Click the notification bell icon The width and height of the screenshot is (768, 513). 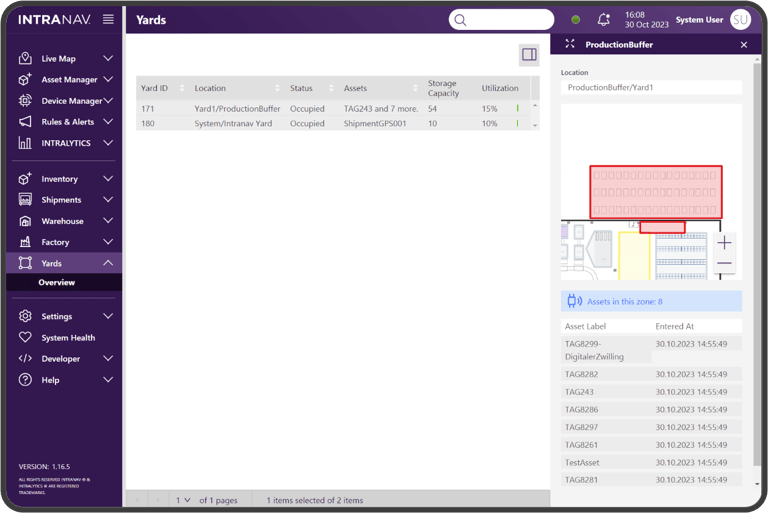click(603, 20)
